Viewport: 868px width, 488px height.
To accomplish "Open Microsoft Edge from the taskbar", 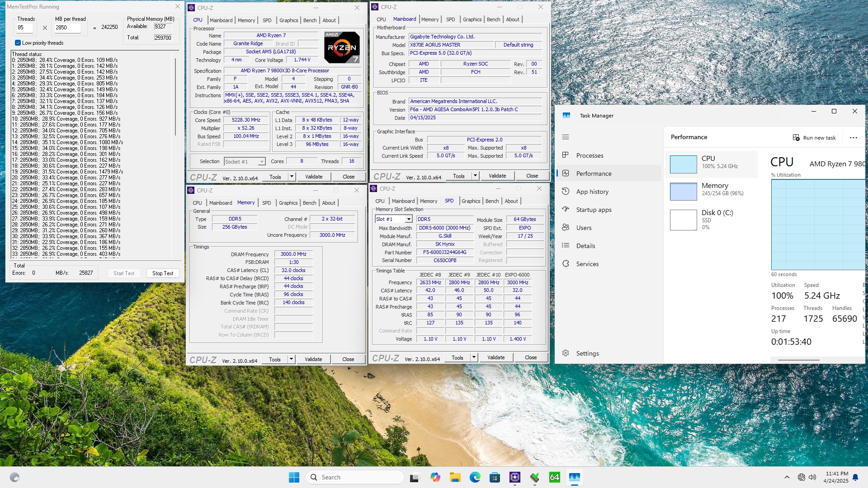I will pyautogui.click(x=475, y=477).
